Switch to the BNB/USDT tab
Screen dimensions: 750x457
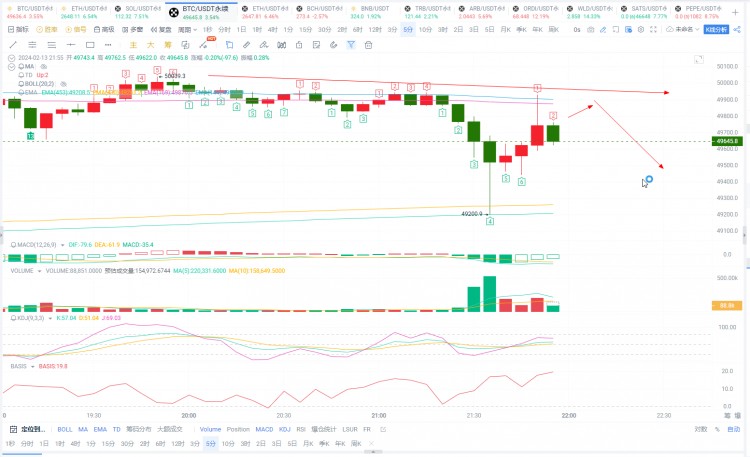click(x=370, y=12)
